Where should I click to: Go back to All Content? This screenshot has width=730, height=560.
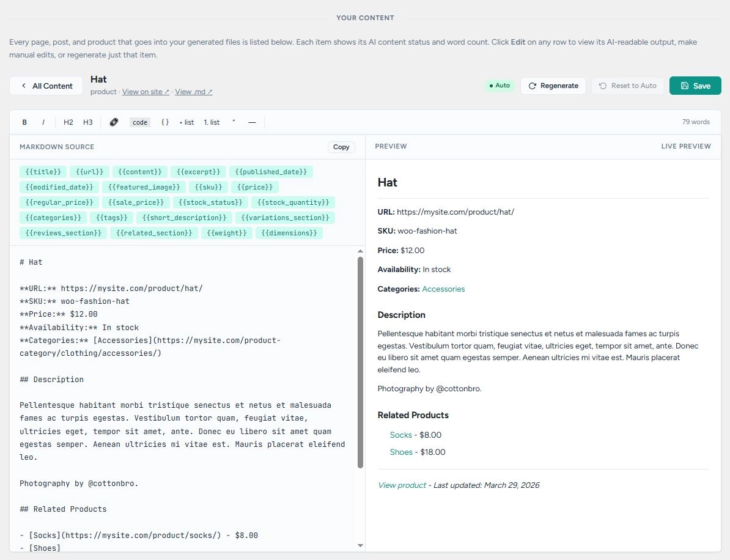[x=46, y=86]
